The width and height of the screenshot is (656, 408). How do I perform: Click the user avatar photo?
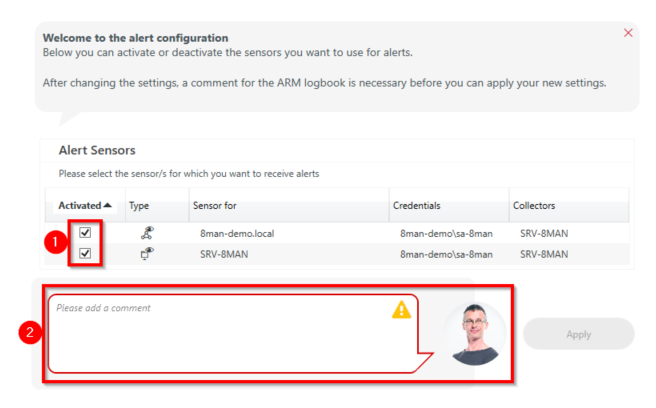pos(476,333)
